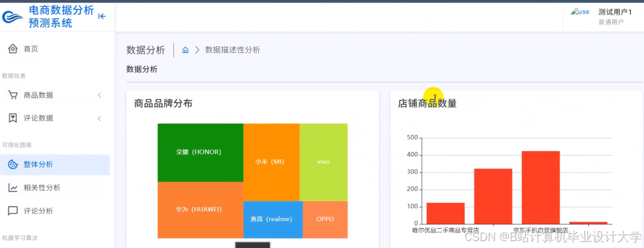Click the 可视化图表 section label
This screenshot has height=248, width=644.
[x=17, y=145]
